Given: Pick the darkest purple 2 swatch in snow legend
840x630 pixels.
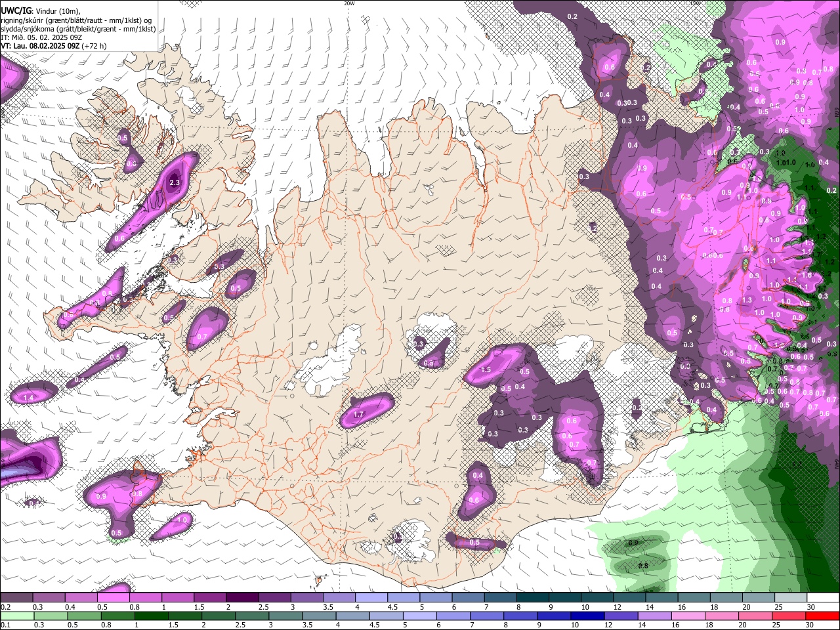Looking at the screenshot, I should pyautogui.click(x=241, y=598).
